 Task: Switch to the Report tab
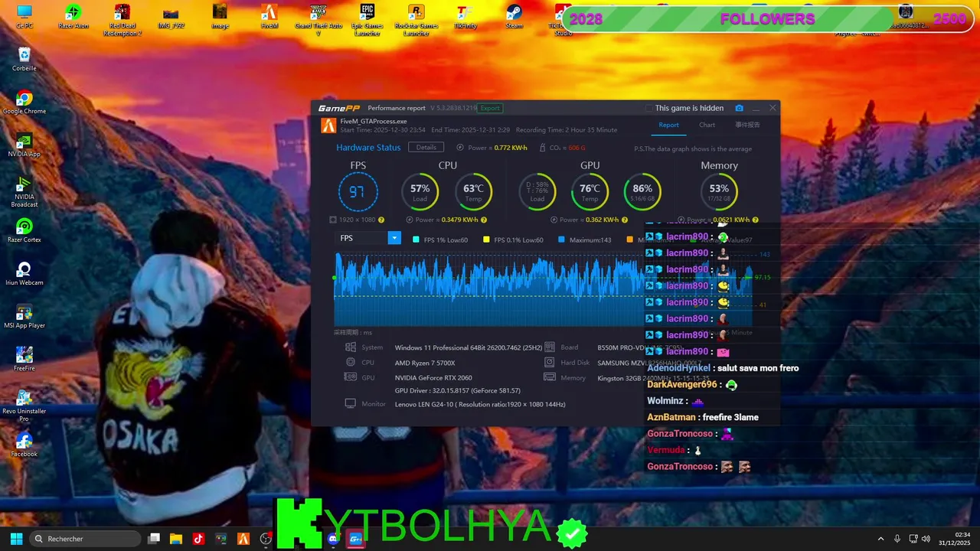pos(668,125)
